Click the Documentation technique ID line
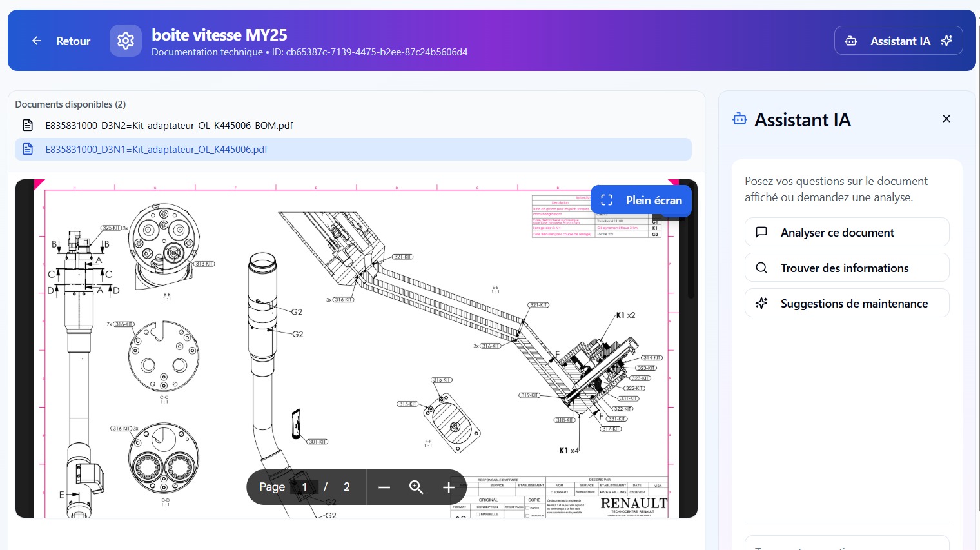This screenshot has height=550, width=980. click(309, 52)
